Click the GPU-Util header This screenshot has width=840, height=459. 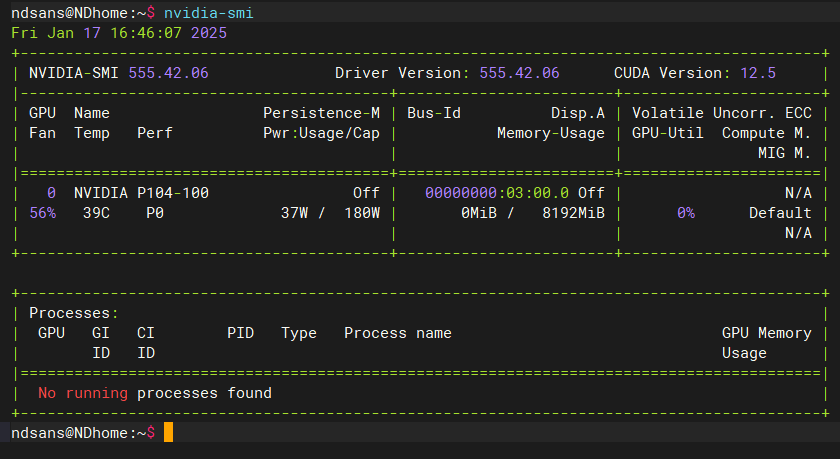pyautogui.click(x=668, y=133)
